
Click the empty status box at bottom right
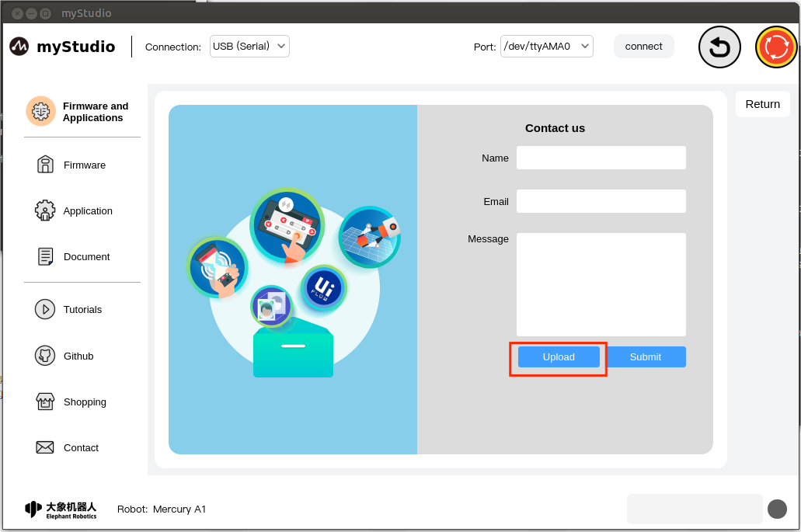click(695, 509)
